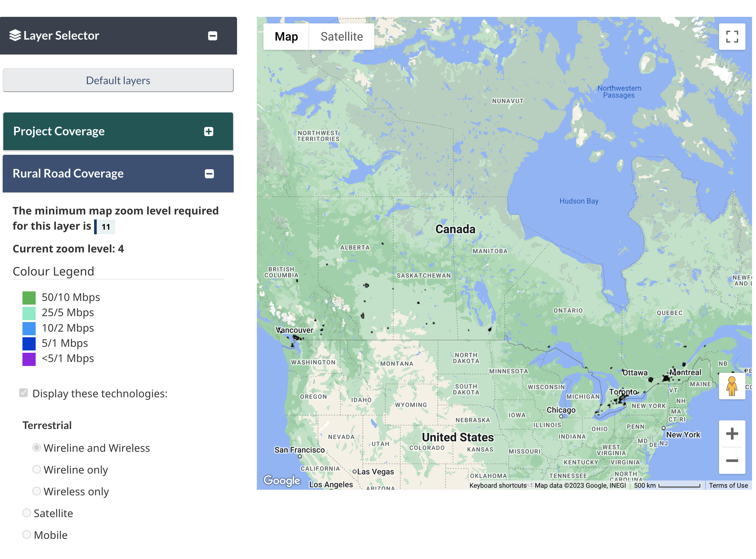Expand the Project Coverage section
Image resolution: width=756 pixels, height=559 pixels.
tap(209, 131)
